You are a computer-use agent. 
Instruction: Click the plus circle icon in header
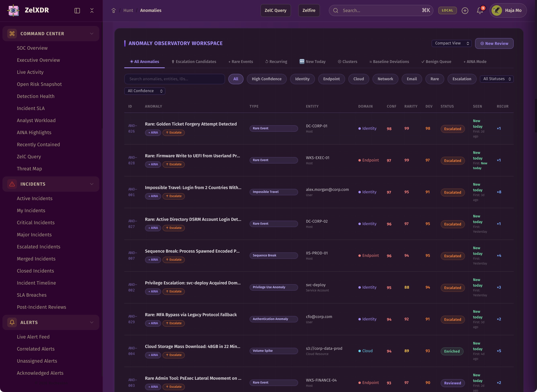pos(465,10)
